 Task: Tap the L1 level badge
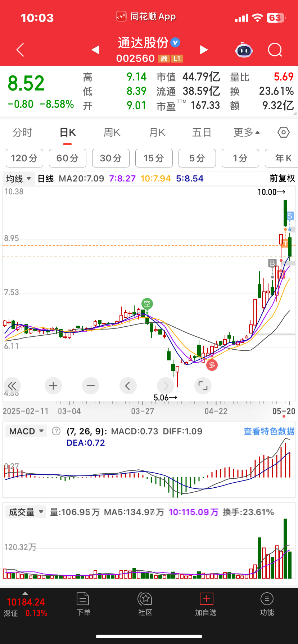(x=177, y=59)
